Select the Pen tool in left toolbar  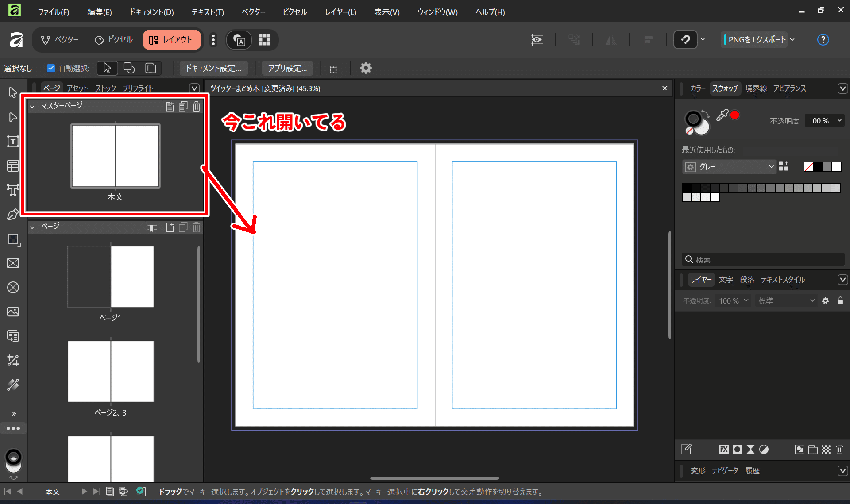pyautogui.click(x=13, y=215)
